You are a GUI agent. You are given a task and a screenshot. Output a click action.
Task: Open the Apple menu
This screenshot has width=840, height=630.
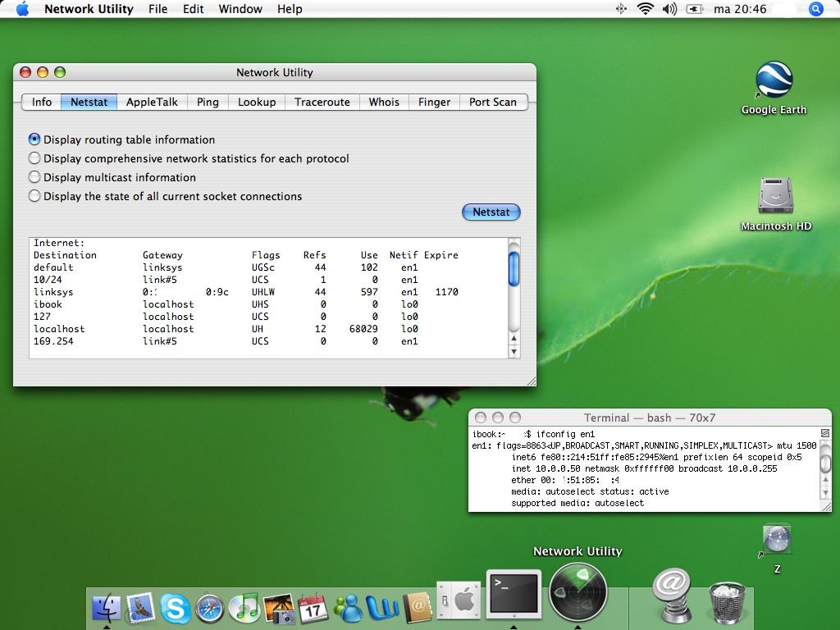pos(22,9)
